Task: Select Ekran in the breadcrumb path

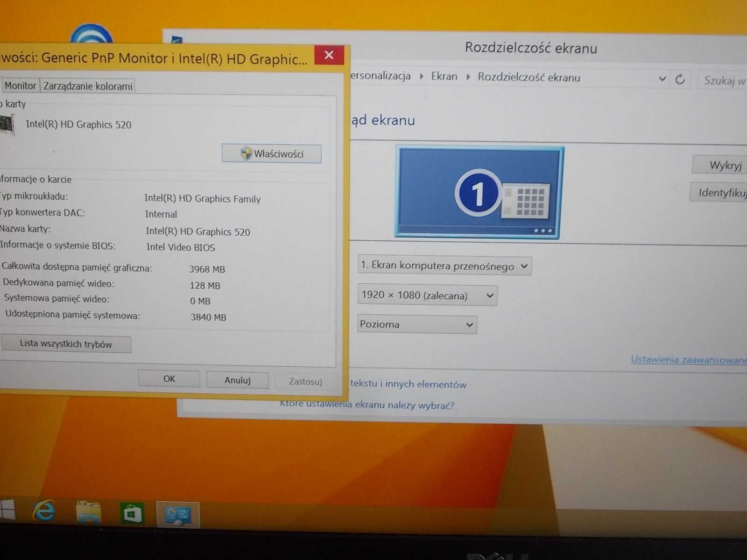Action: [x=444, y=77]
